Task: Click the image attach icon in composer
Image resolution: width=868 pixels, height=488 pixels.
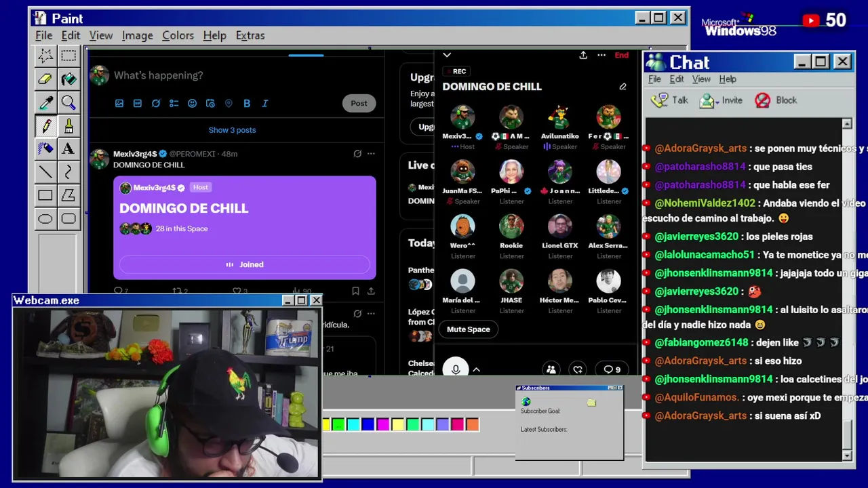Action: point(119,103)
